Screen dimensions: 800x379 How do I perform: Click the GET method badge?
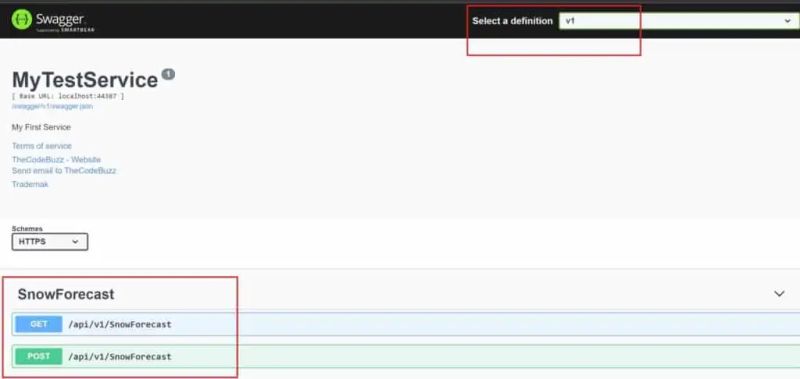coord(39,324)
